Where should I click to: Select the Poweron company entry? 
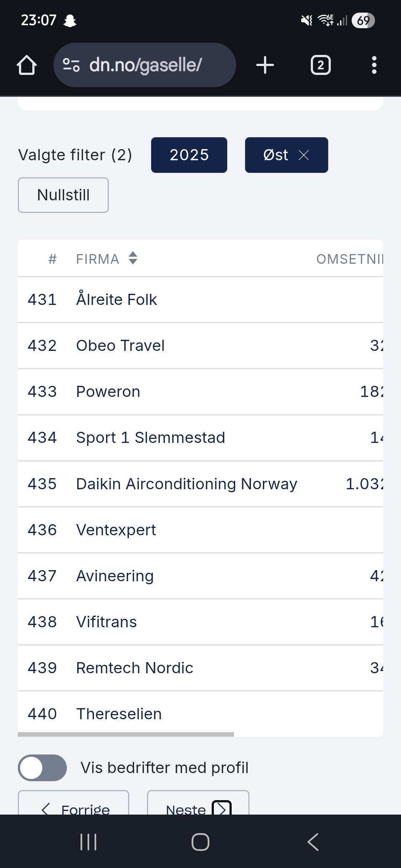(x=108, y=392)
